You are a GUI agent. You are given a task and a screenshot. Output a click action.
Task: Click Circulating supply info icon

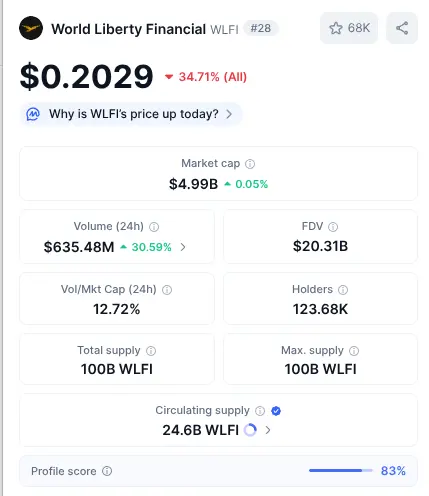click(260, 411)
